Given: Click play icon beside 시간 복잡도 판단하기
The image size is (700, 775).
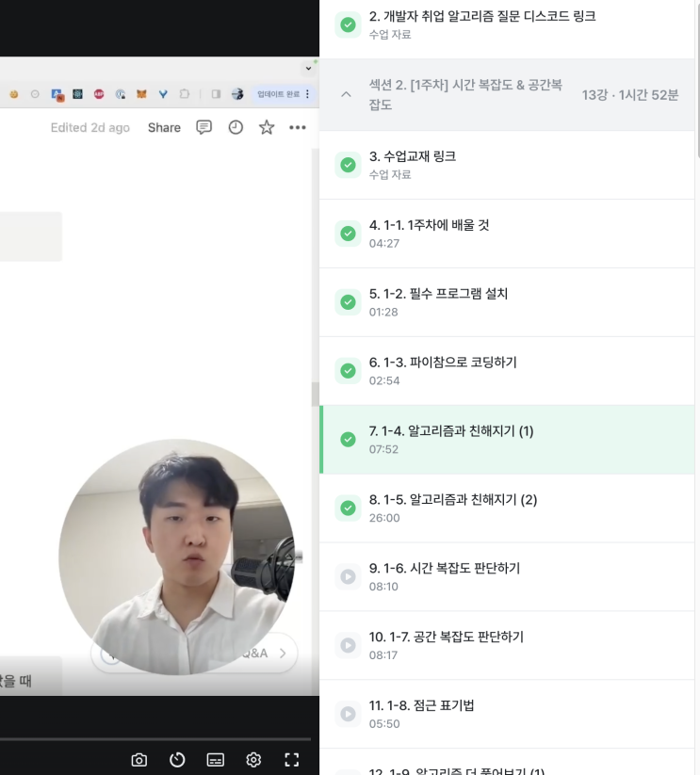Looking at the screenshot, I should [x=348, y=577].
